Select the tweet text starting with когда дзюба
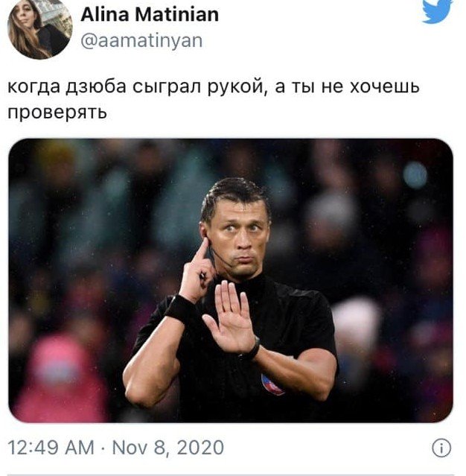Viewport: 466px width, 476px height. [x=214, y=99]
